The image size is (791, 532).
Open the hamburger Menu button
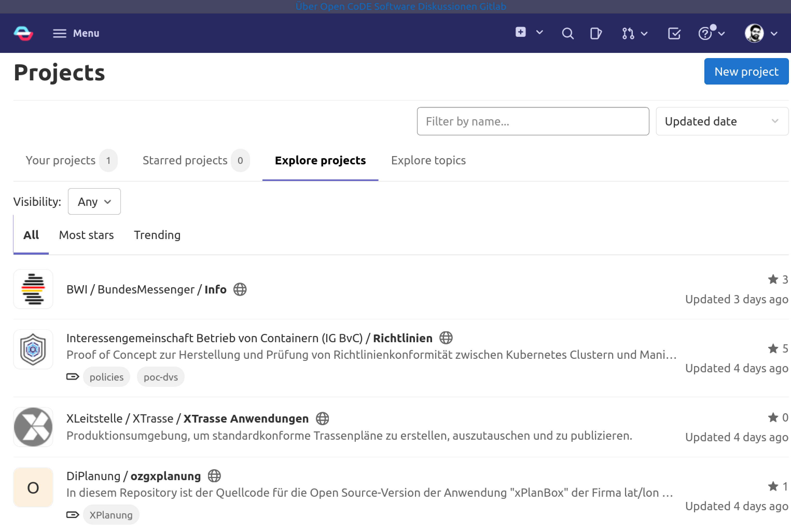coord(76,33)
